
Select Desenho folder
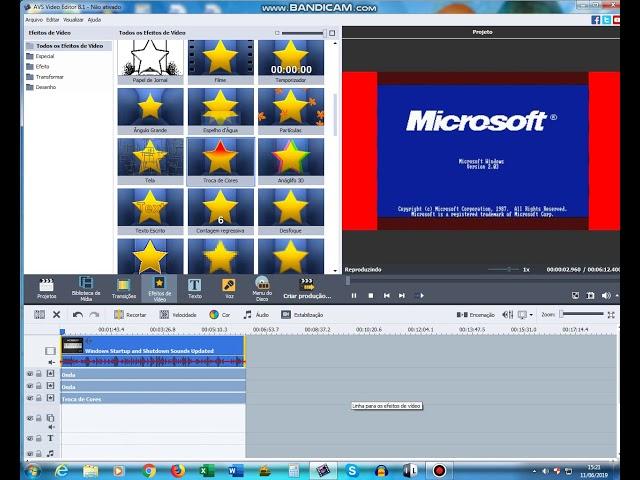click(x=41, y=87)
